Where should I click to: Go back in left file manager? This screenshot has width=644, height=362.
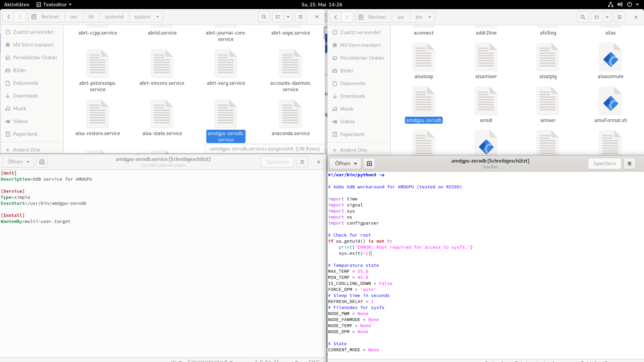[9, 17]
